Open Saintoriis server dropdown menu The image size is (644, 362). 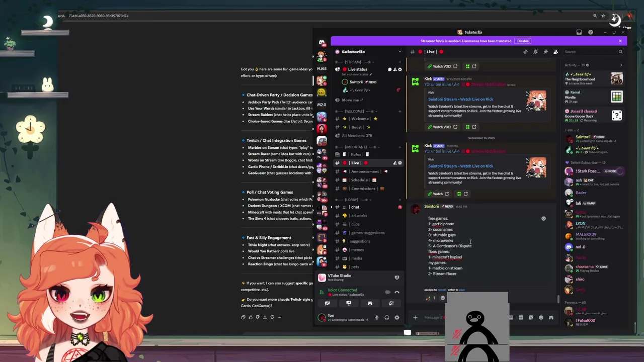(x=400, y=52)
